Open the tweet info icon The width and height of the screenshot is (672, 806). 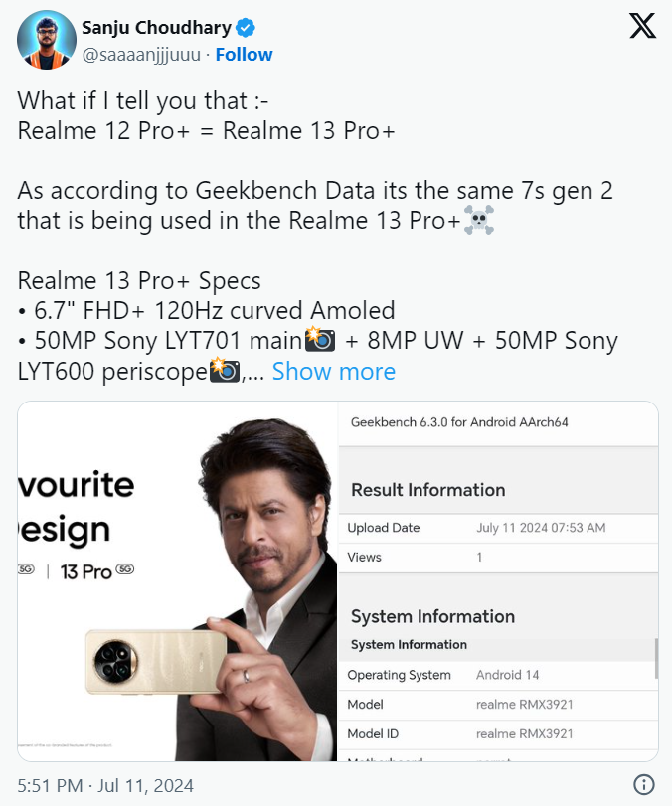[643, 784]
